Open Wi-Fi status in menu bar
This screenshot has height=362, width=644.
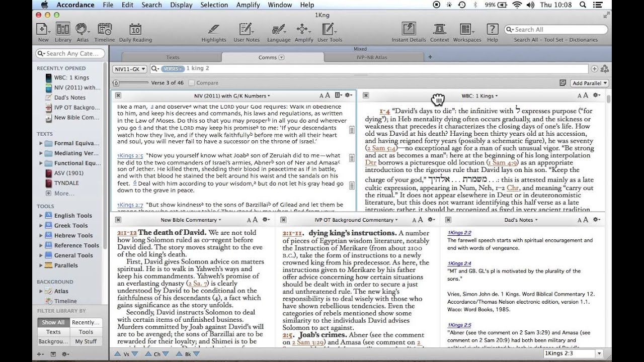(x=517, y=5)
